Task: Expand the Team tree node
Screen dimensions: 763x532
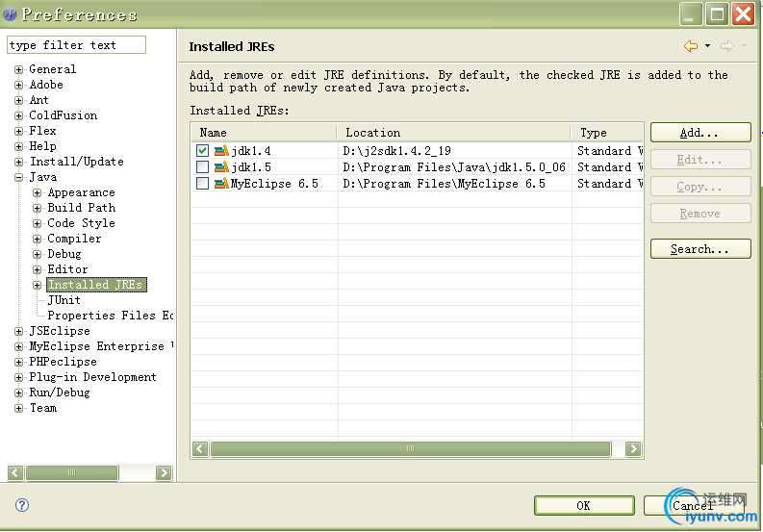Action: click(18, 408)
